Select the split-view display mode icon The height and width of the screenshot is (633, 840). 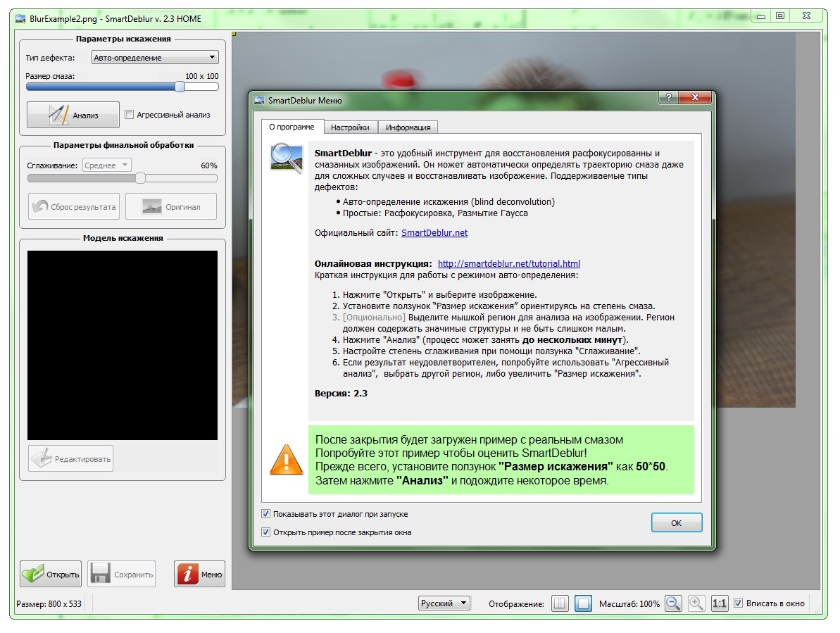(x=560, y=603)
